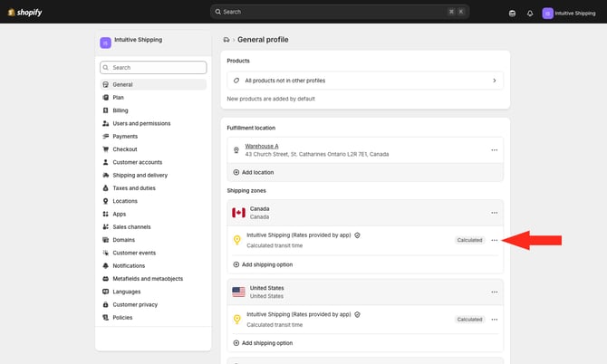607x364 pixels.
Task: Click the Shopify logo in the top bar
Action: click(24, 13)
